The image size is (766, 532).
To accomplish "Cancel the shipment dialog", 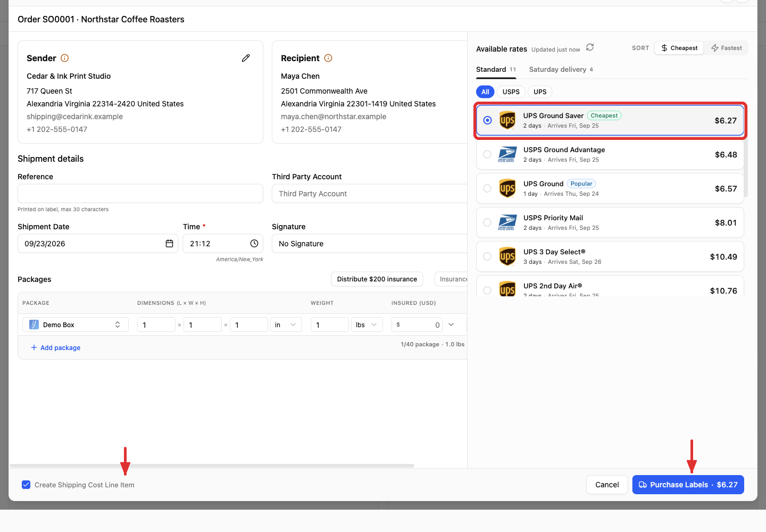I will pos(607,485).
